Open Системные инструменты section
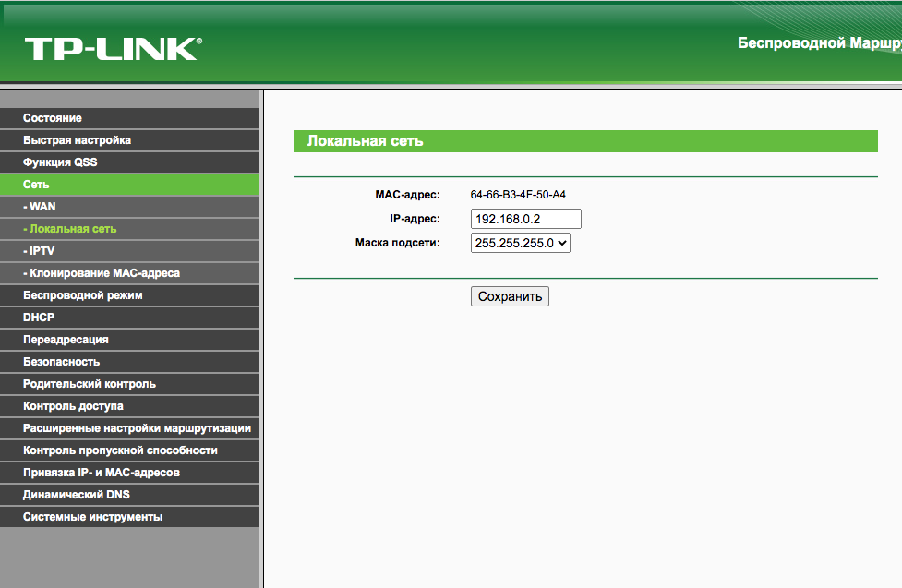 coord(129,517)
